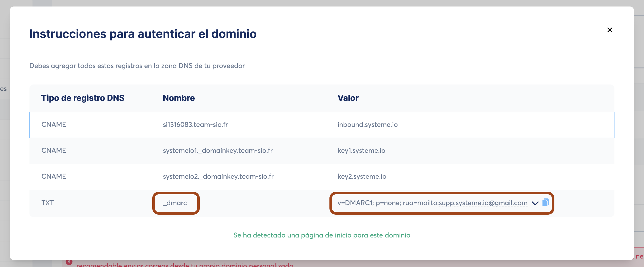Click the 'v=DMARC1; p=none;' value text

369,203
